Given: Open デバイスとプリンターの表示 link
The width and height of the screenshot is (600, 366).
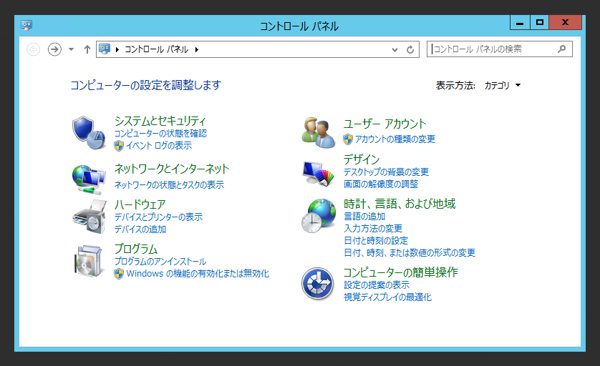Looking at the screenshot, I should (x=158, y=217).
